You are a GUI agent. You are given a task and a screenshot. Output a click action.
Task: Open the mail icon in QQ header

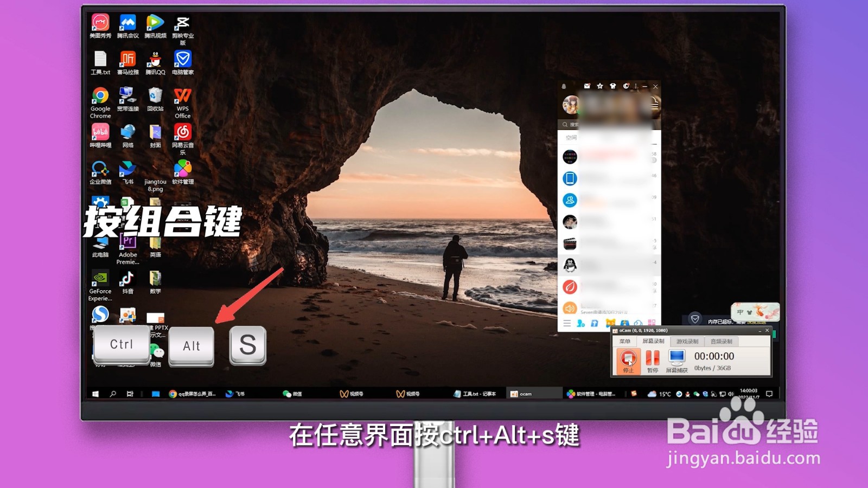pos(587,86)
